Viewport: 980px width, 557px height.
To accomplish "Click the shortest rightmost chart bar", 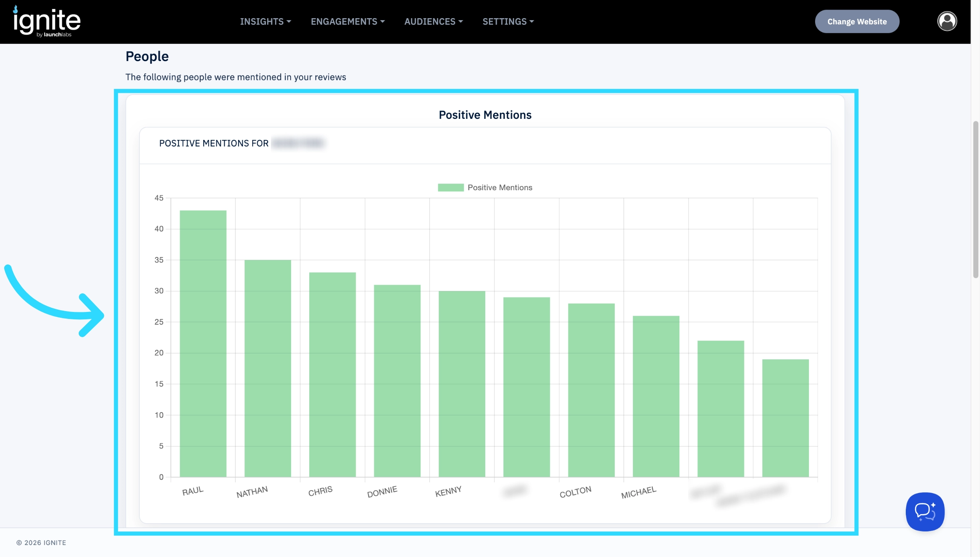I will coord(785,418).
